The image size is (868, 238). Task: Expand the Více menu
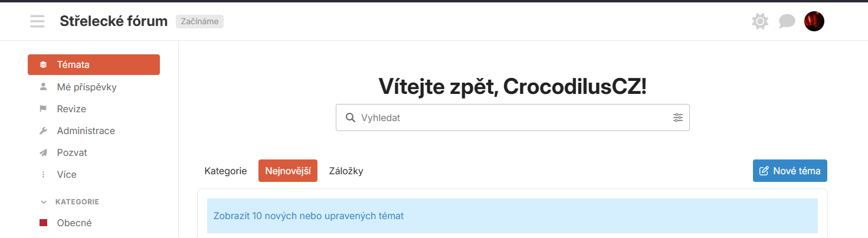coord(94,174)
